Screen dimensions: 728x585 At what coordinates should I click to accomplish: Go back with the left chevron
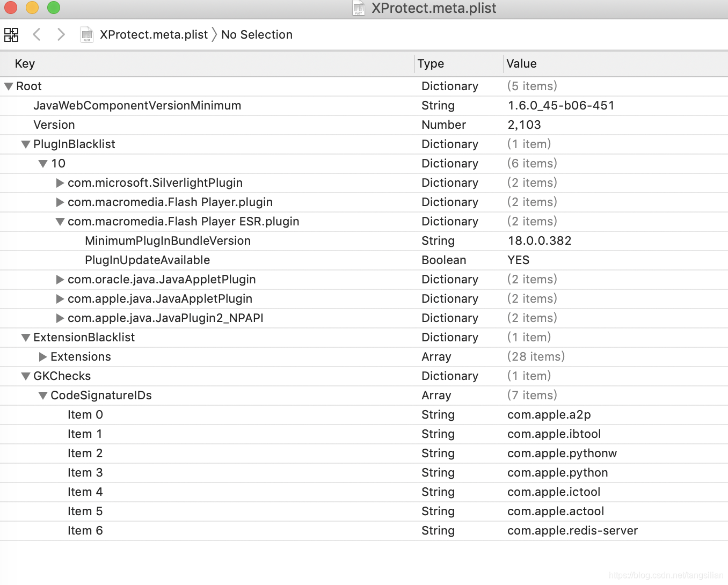point(37,35)
